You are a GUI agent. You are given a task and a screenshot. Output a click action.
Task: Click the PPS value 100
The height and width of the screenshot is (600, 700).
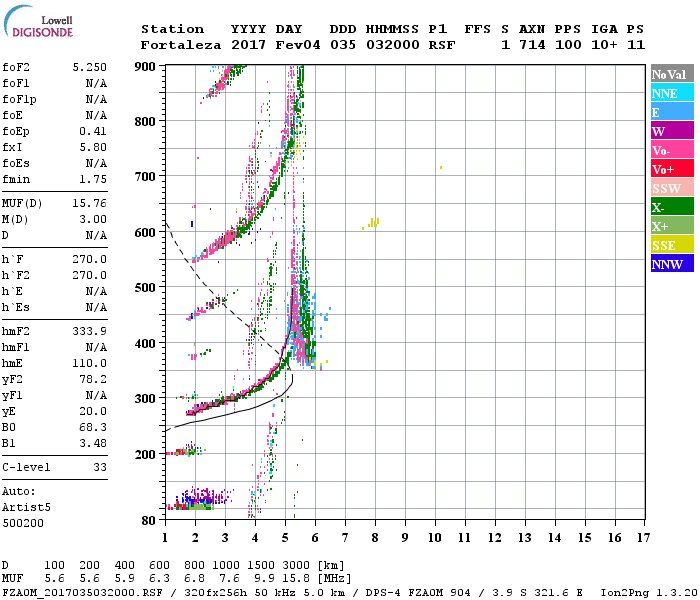tap(568, 45)
